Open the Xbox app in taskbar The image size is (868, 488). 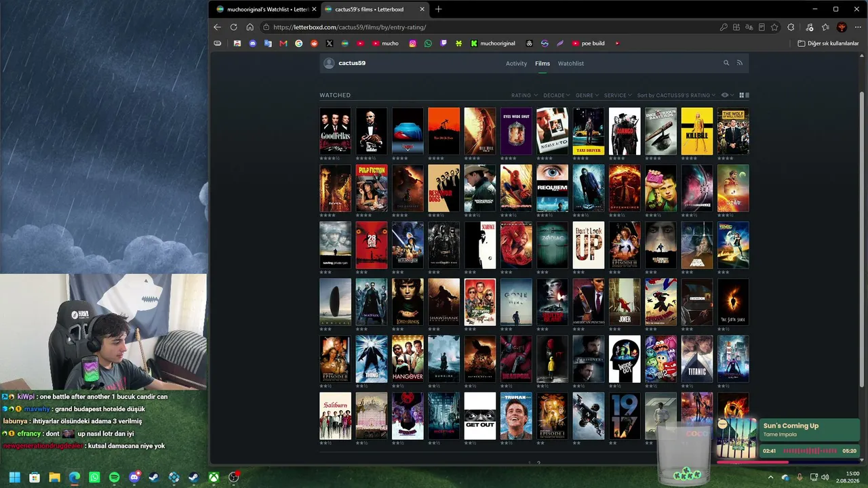pos(214,477)
